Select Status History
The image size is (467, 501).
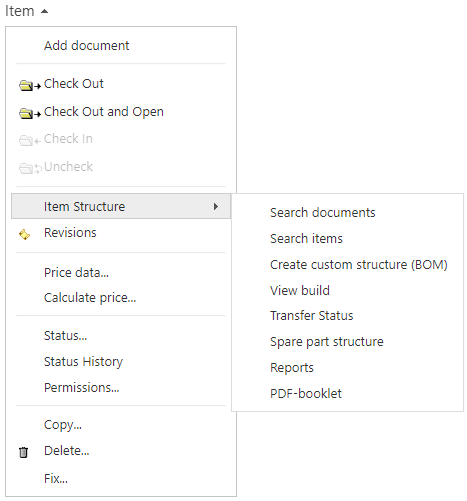point(83,362)
